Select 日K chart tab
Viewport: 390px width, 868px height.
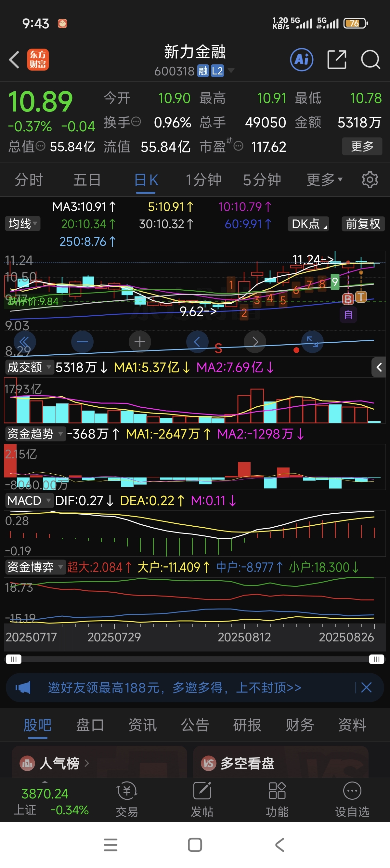point(146,179)
